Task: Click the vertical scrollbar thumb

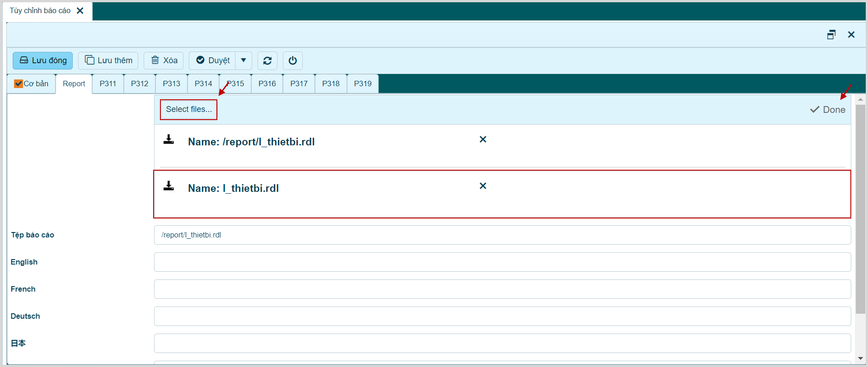Action: pyautogui.click(x=860, y=209)
